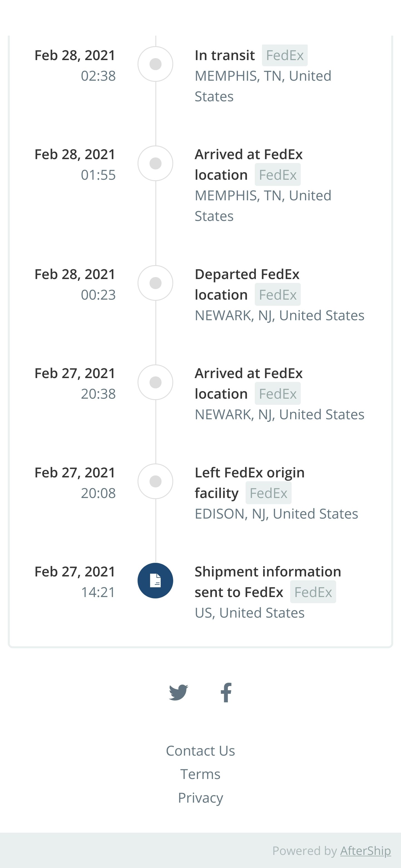Click the Facebook icon
The width and height of the screenshot is (401, 868).
226,692
